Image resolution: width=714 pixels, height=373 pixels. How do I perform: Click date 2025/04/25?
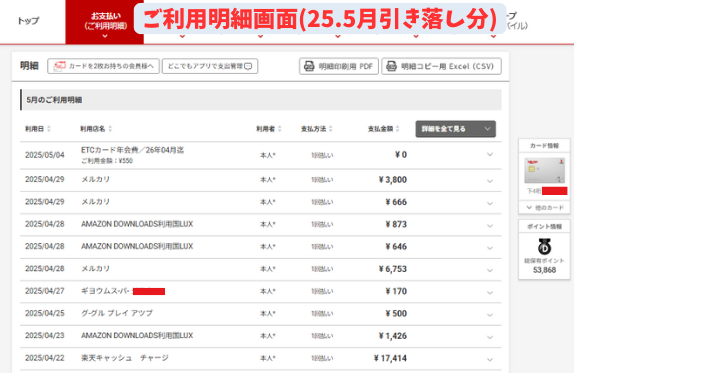[x=45, y=313]
